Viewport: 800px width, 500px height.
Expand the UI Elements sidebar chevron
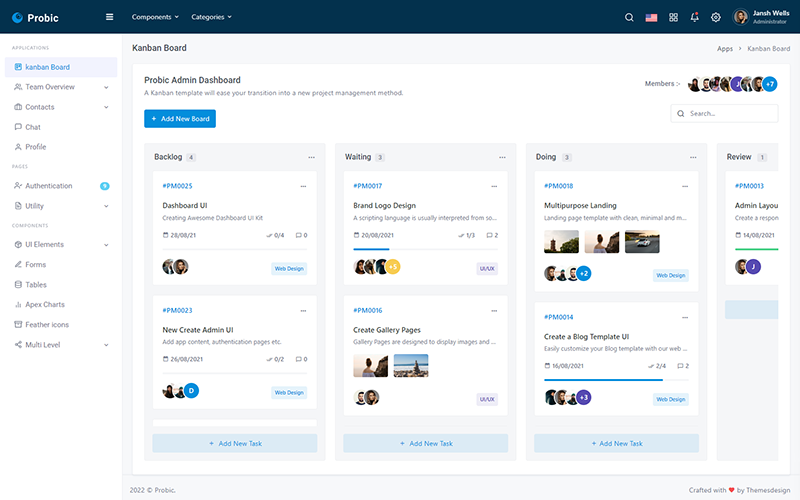[106, 245]
